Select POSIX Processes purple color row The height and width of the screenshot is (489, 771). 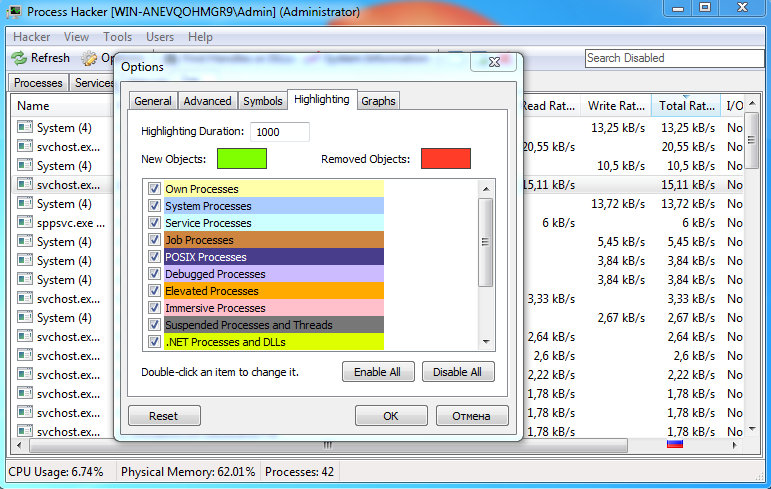273,257
